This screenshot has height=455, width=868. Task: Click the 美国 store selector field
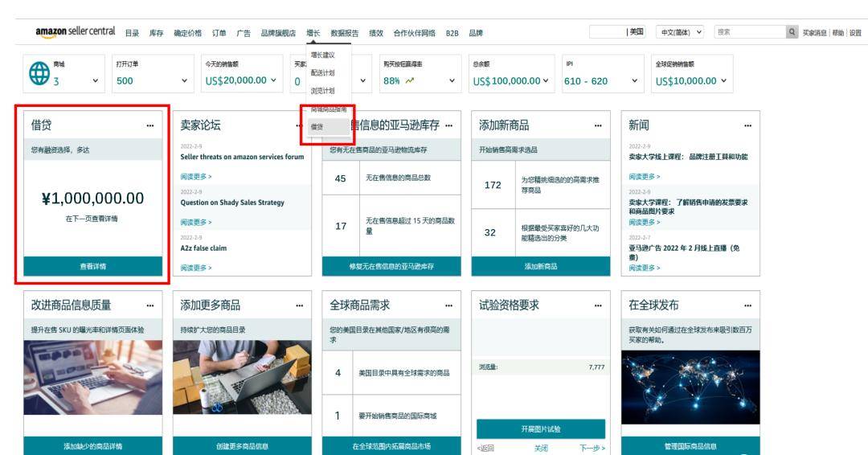click(x=617, y=32)
